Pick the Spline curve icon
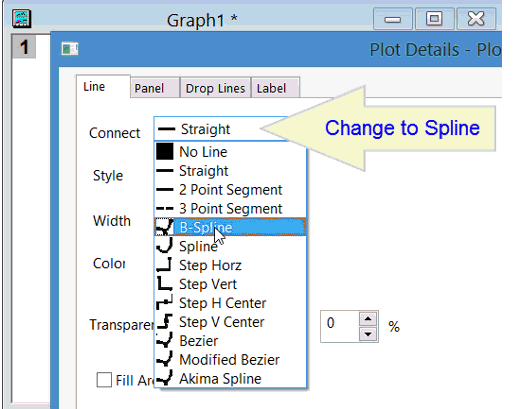 pyautogui.click(x=165, y=246)
